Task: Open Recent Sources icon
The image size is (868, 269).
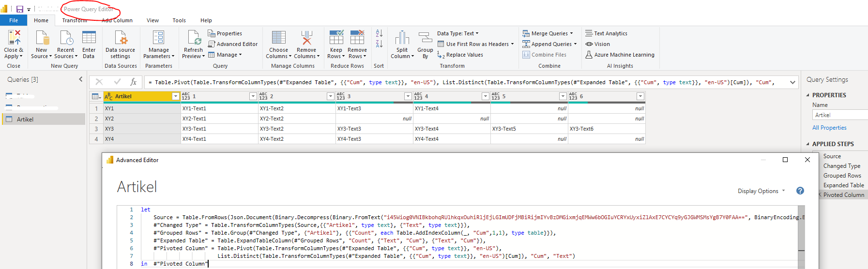Action: [66, 38]
